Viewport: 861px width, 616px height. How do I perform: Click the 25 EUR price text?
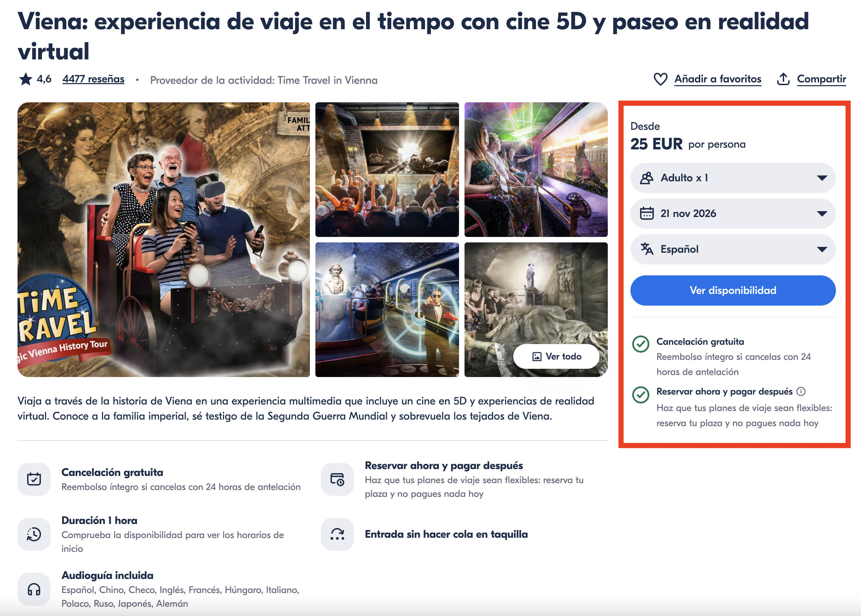tap(657, 144)
